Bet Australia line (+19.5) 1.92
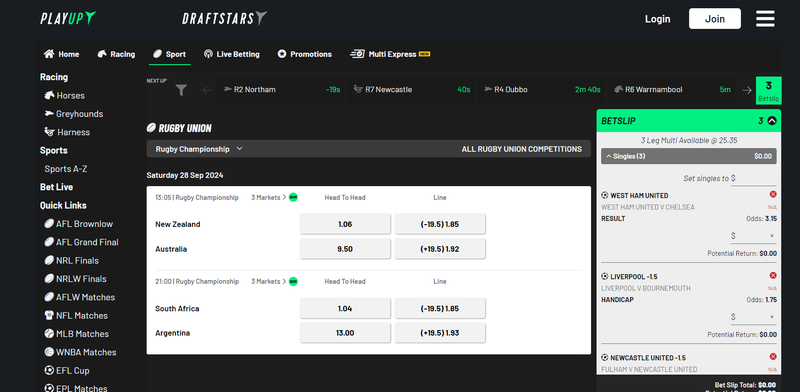Screen dimensions: 800x392 point(440,249)
